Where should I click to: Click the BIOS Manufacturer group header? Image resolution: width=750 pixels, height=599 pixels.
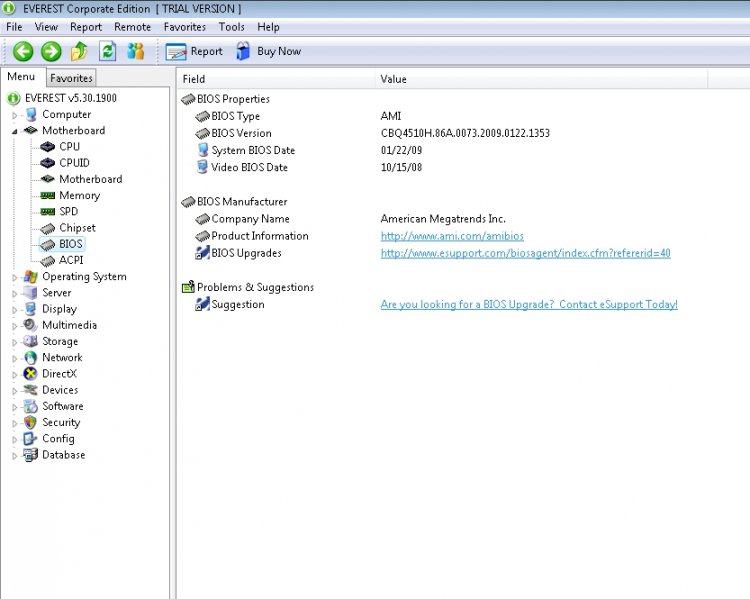[234, 201]
